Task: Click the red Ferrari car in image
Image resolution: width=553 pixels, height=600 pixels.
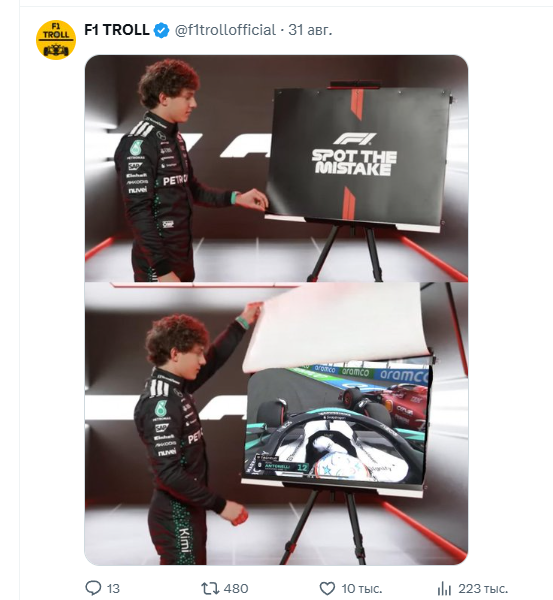Action: tap(387, 404)
